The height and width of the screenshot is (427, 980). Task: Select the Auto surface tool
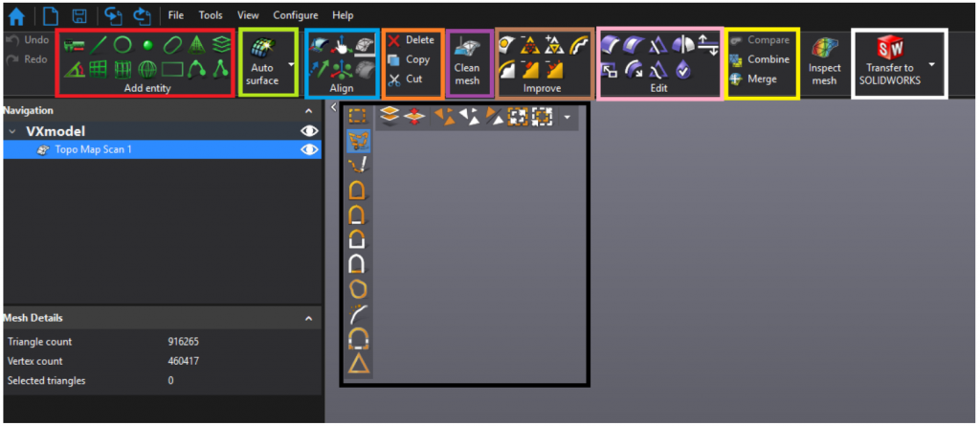262,62
